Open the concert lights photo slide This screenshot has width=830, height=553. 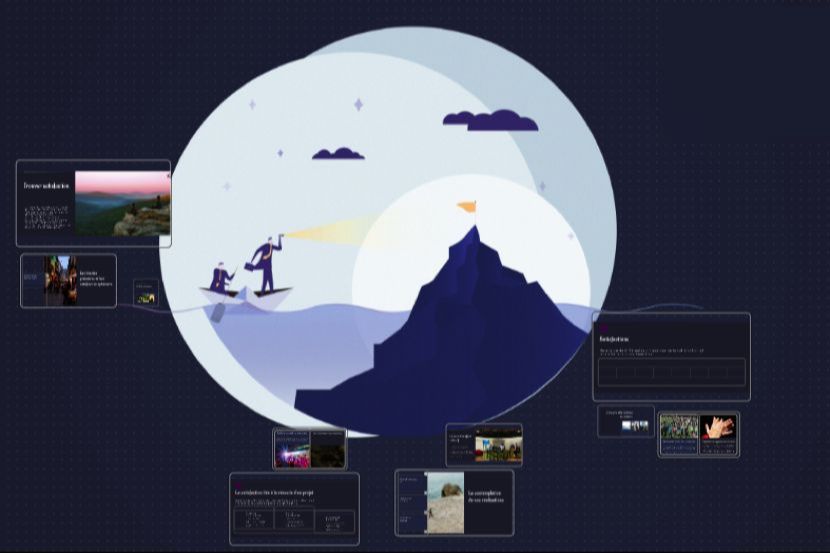[x=310, y=449]
